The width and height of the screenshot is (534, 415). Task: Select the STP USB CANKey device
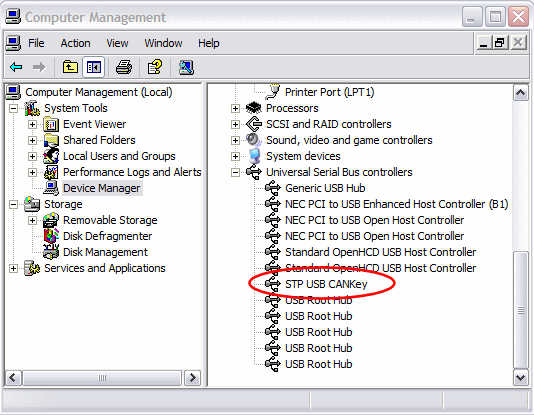(326, 284)
